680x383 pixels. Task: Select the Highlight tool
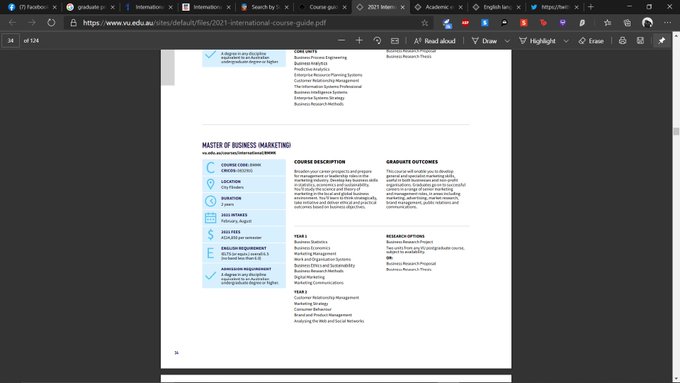pyautogui.click(x=537, y=41)
